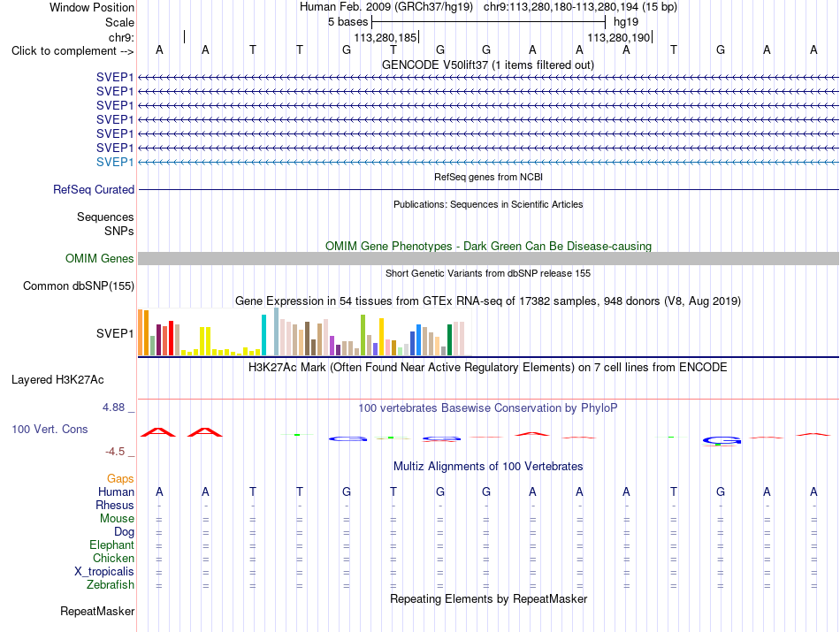
Task: Open the Repeating Elements by RepeatMasker title
Action: 489,598
